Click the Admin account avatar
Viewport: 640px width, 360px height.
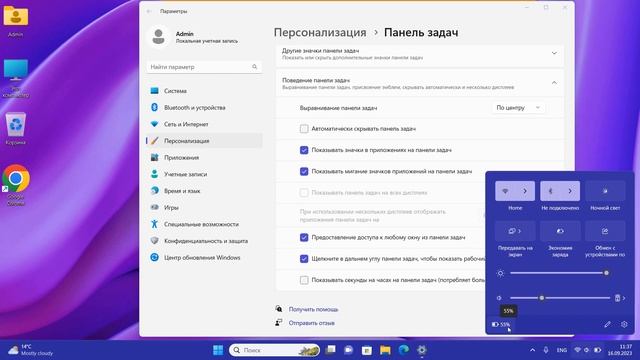pyautogui.click(x=158, y=37)
